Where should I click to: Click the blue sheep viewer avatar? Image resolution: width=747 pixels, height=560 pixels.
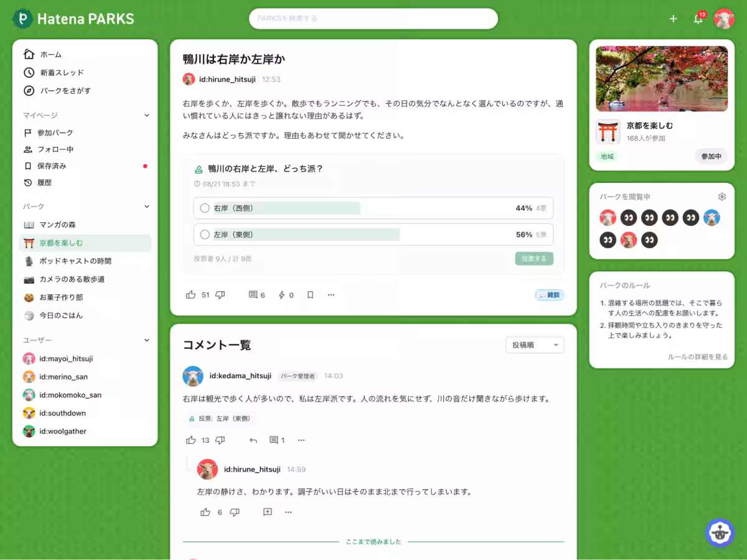(712, 218)
